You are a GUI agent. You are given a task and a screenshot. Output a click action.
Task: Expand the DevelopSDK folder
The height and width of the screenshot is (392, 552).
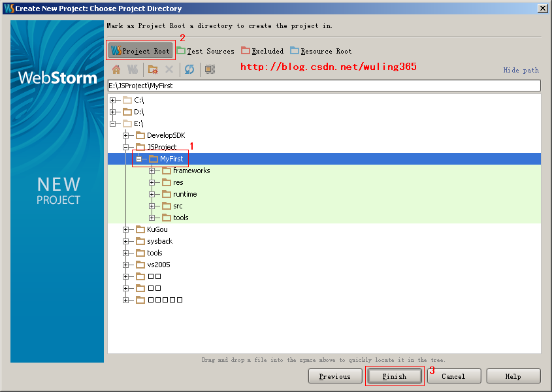[125, 135]
